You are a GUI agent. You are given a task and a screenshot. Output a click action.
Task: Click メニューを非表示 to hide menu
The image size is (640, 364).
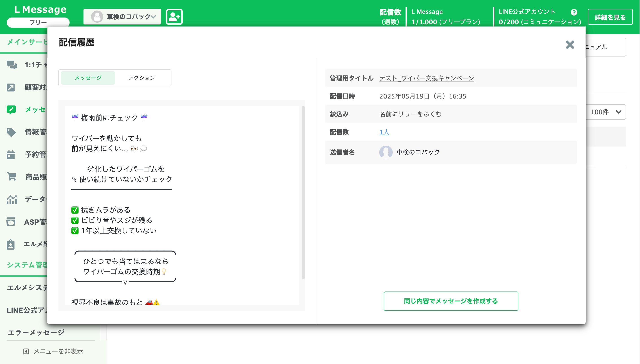click(x=53, y=351)
